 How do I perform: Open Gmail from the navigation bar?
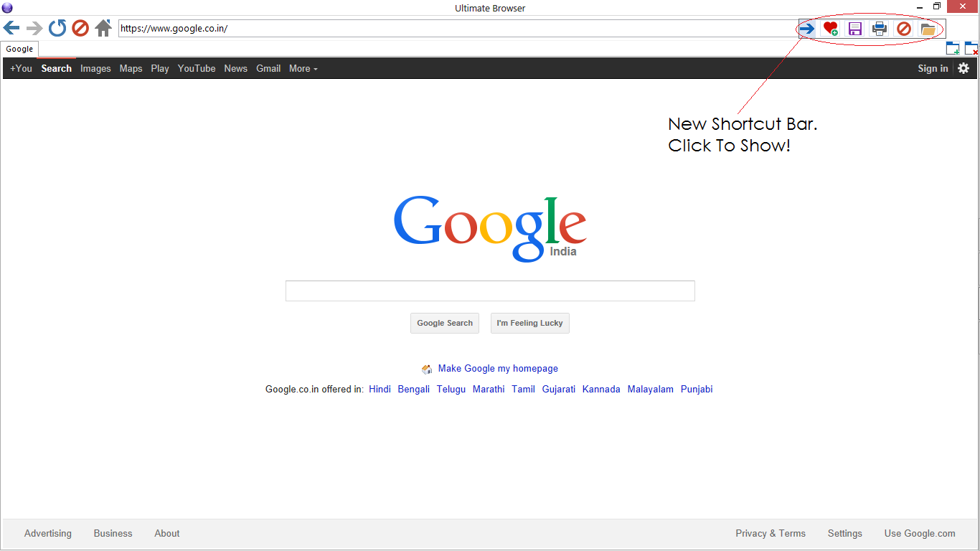(x=268, y=68)
